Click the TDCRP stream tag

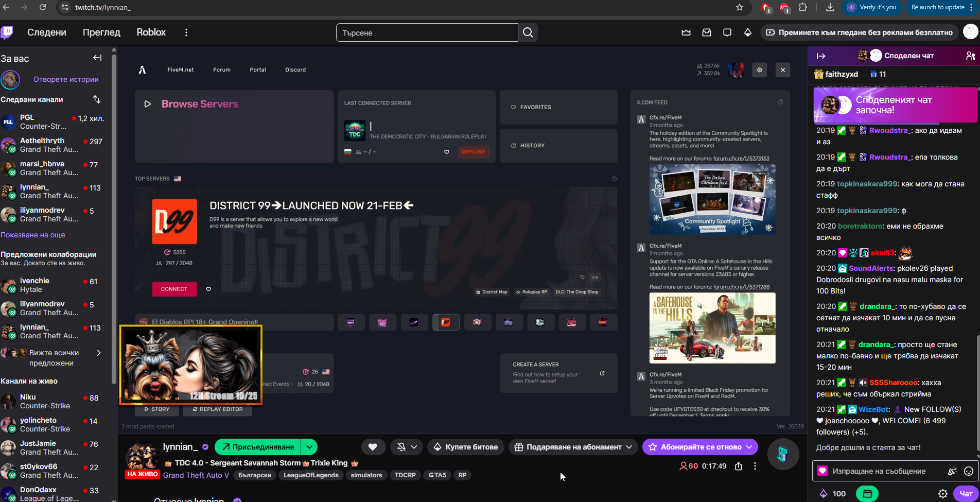[x=405, y=475]
